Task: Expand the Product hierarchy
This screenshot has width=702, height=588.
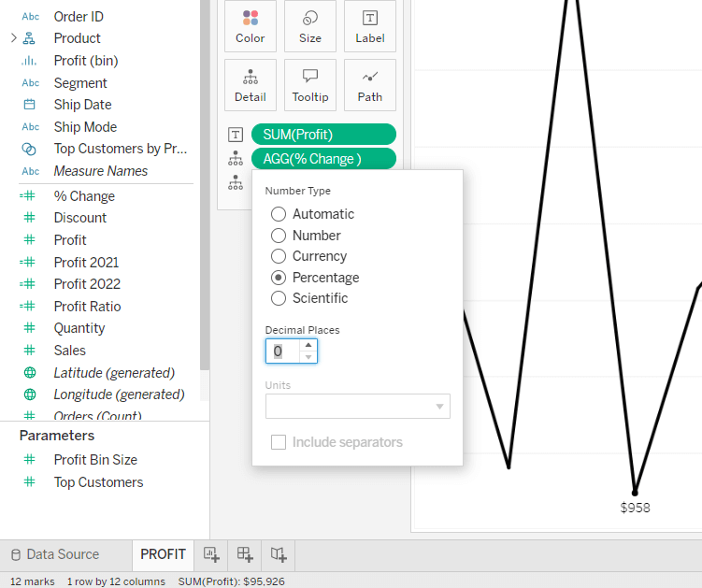Action: coord(13,38)
